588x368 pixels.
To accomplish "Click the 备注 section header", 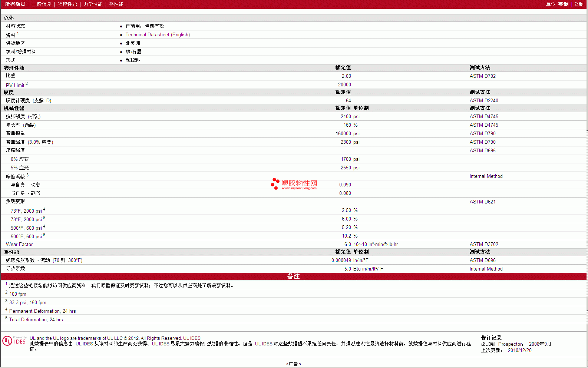I will click(293, 276).
